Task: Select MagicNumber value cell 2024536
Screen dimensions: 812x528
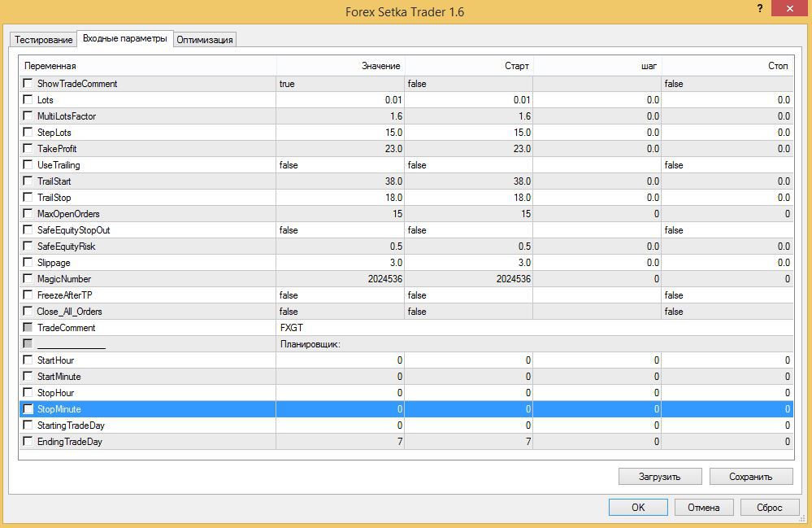Action: (341, 279)
